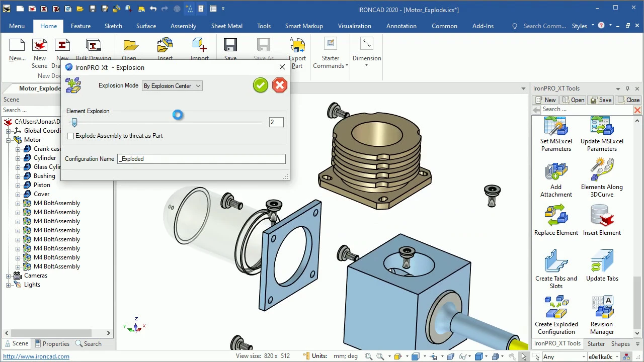Select Glass Cylinder tree item
644x362 pixels.
pyautogui.click(x=47, y=167)
